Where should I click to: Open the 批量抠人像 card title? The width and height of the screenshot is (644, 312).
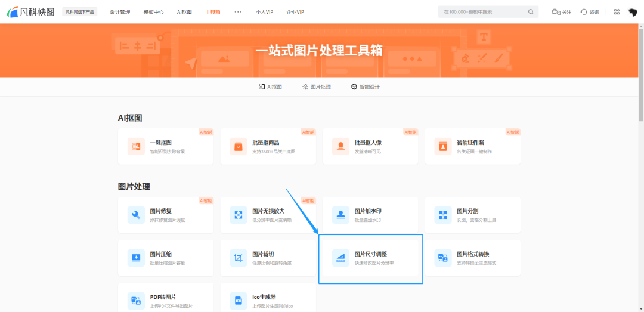(368, 143)
